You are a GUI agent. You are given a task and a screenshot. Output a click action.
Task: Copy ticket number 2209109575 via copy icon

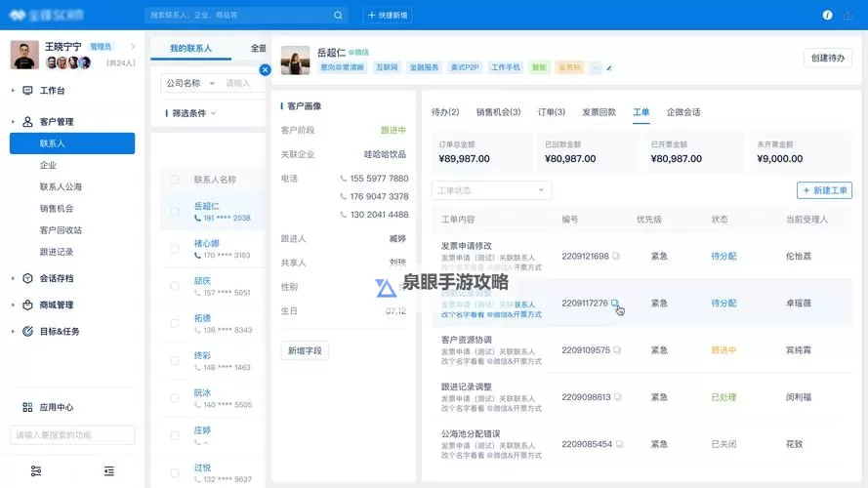[617, 350]
